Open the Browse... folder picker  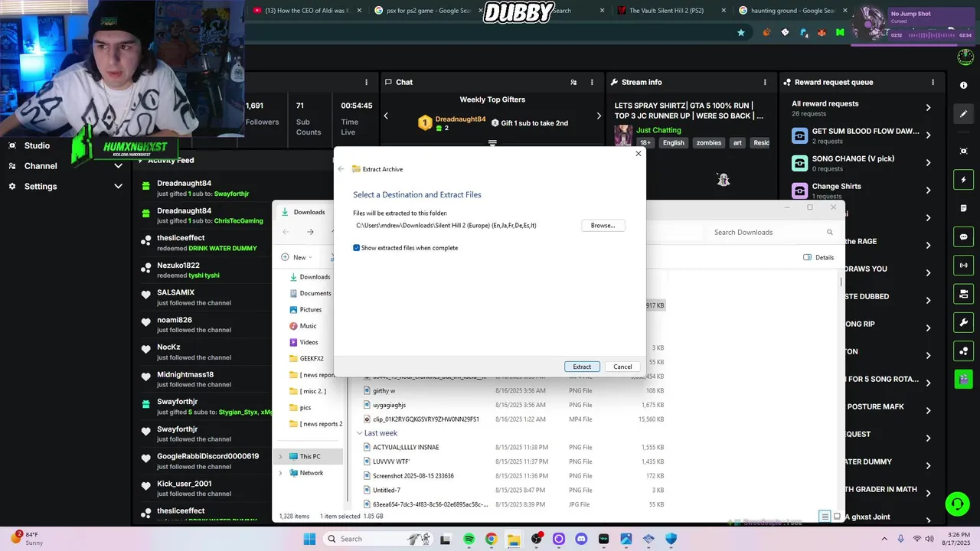click(603, 226)
